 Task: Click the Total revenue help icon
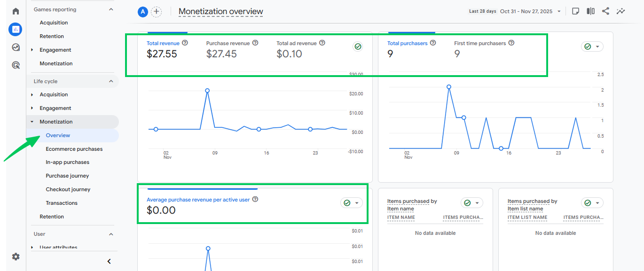tap(185, 43)
